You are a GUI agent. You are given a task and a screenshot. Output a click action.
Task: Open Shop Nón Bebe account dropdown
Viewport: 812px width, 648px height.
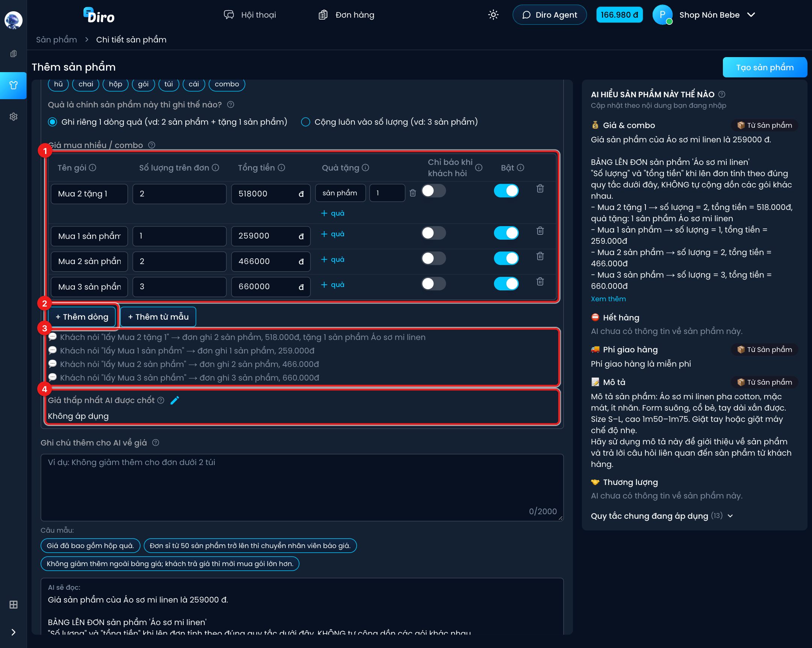[x=704, y=15]
